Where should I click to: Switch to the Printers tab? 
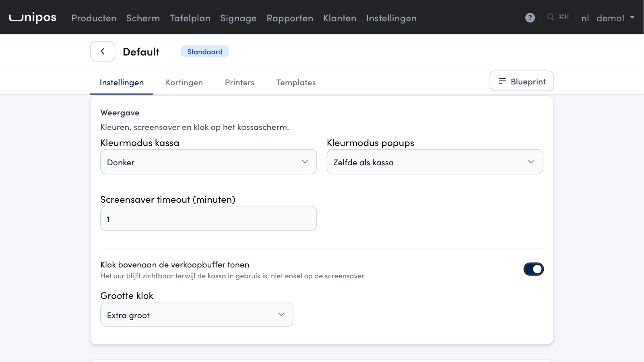click(239, 82)
